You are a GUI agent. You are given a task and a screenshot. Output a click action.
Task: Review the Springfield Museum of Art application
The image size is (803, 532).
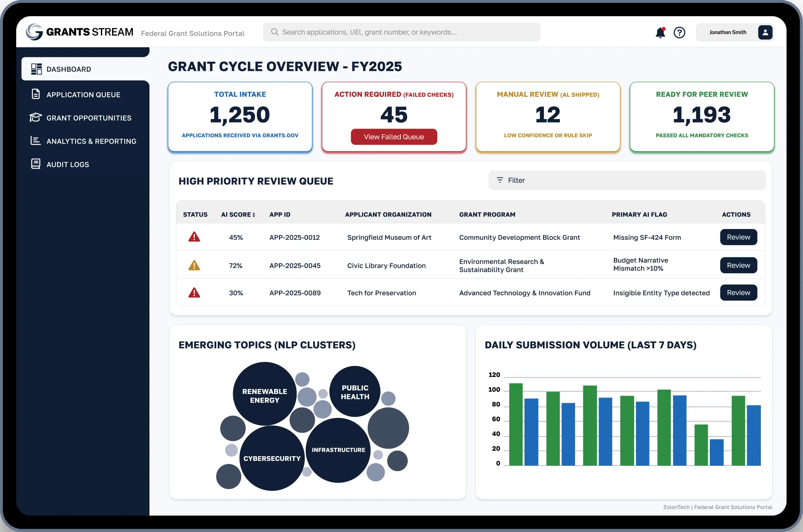[x=738, y=237]
